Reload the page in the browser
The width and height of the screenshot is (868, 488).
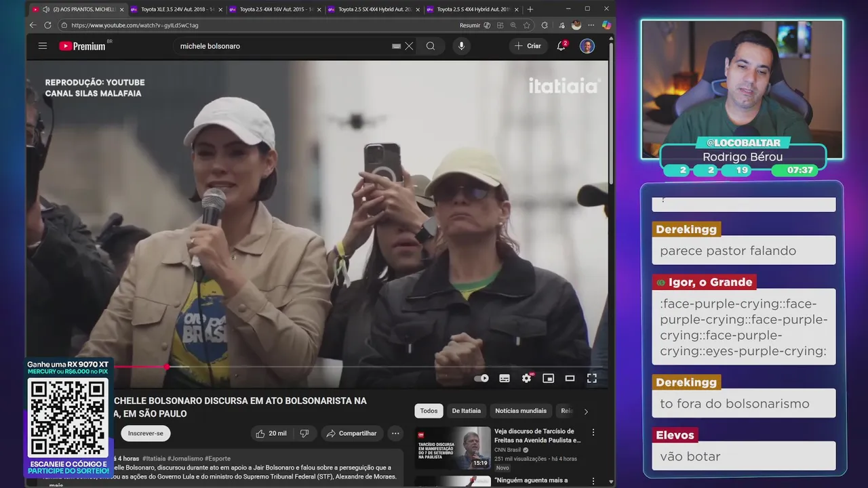pyautogui.click(x=47, y=25)
